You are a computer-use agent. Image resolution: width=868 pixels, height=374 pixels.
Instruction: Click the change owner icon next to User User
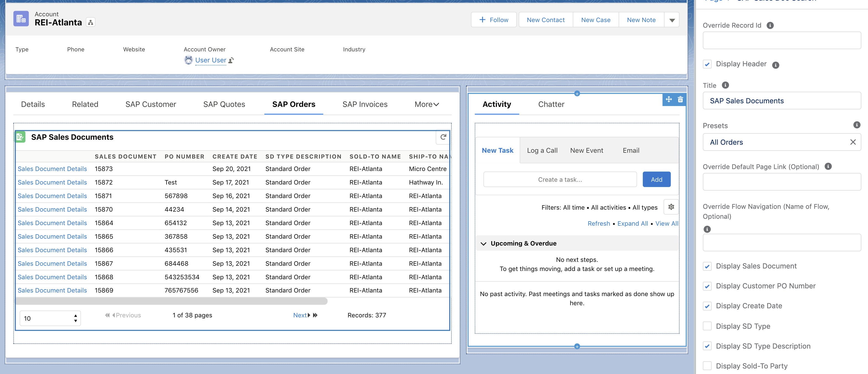point(231,60)
